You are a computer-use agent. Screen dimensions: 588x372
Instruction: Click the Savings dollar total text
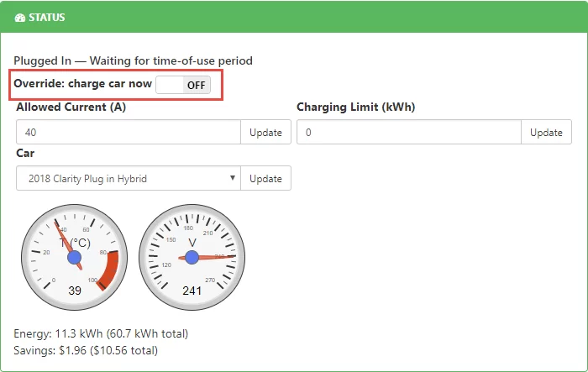[x=86, y=349]
